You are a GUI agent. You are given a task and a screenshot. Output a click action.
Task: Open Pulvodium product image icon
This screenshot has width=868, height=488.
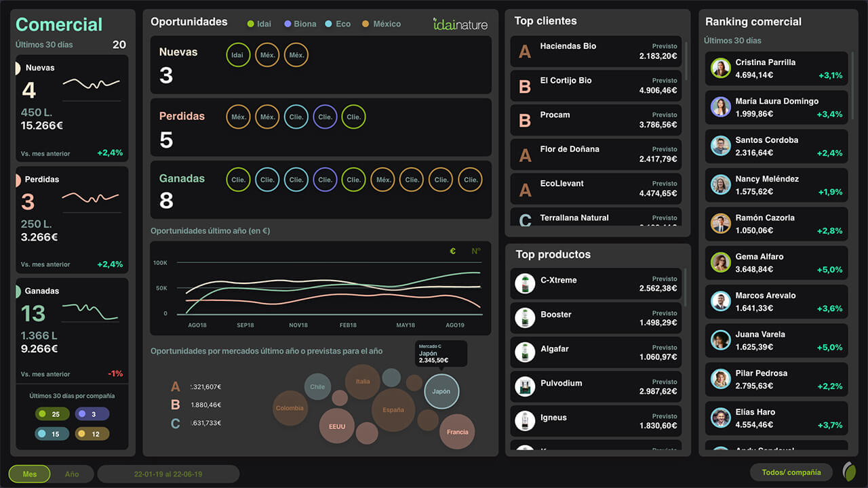tap(525, 386)
